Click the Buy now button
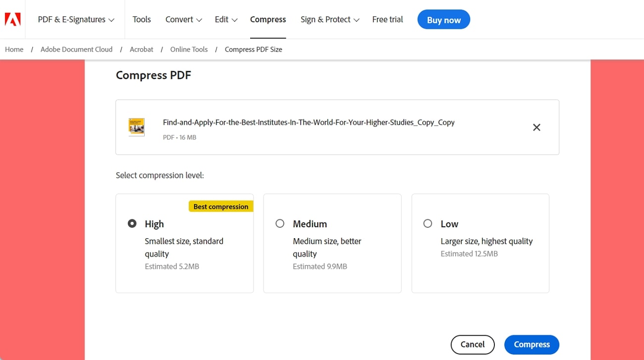The width and height of the screenshot is (644, 360). [443, 19]
